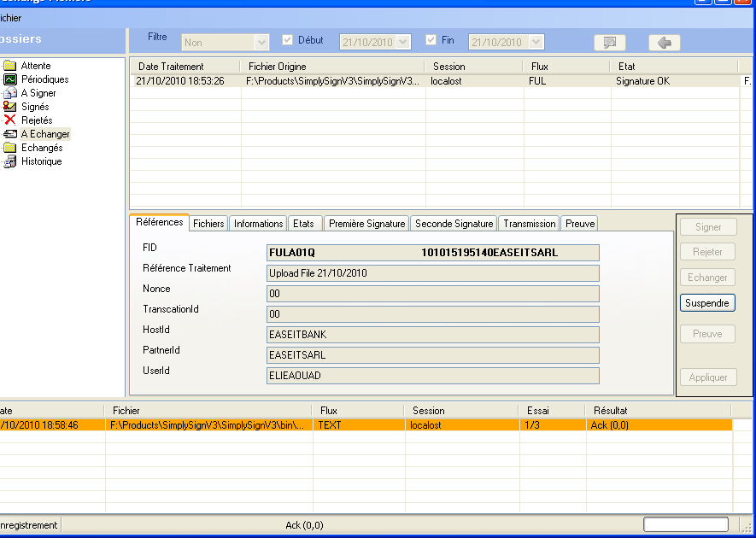Viewport: 756px width, 538px height.
Task: Click the status bar progress box
Action: [686, 524]
